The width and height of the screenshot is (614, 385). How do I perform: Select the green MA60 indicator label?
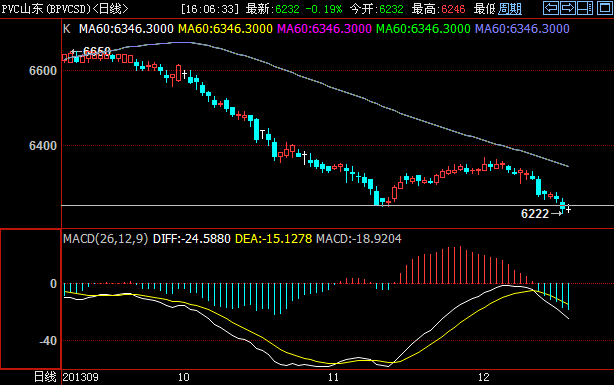click(423, 29)
